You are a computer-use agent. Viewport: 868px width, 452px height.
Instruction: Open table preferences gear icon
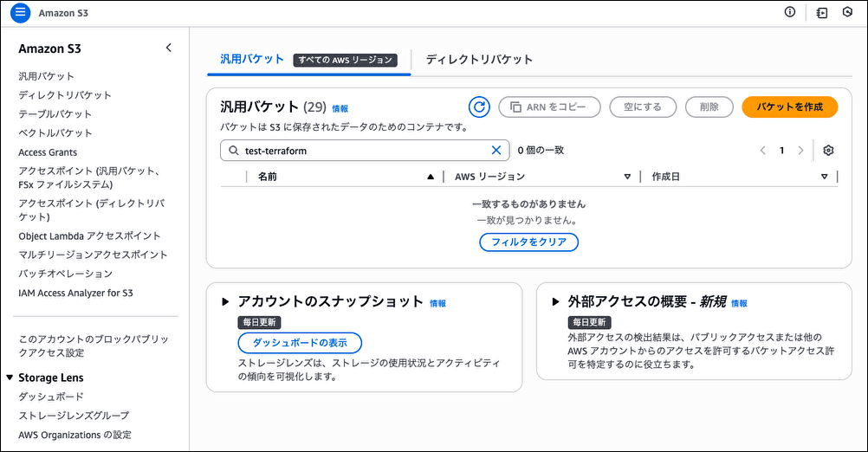pos(828,151)
